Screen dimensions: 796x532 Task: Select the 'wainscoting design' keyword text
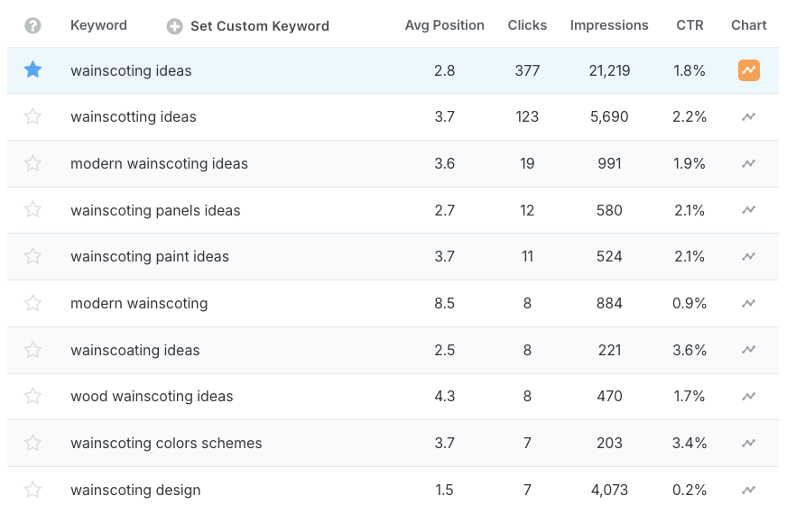(135, 490)
